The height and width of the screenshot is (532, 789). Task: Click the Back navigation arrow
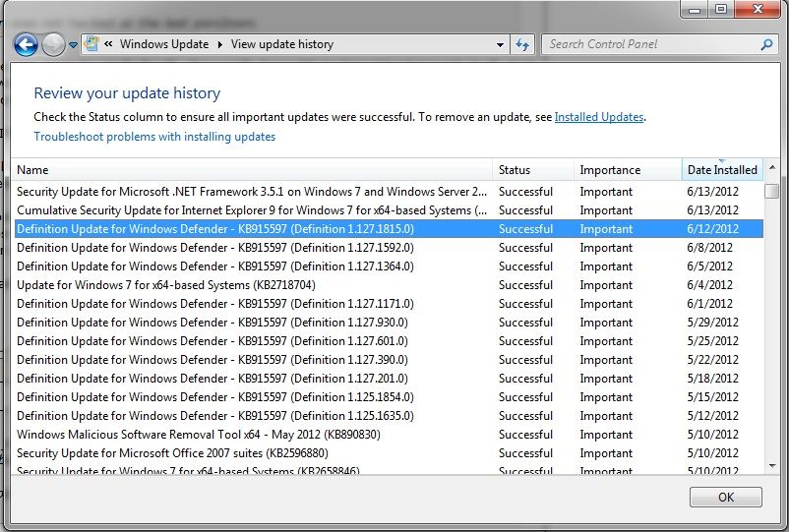point(26,45)
